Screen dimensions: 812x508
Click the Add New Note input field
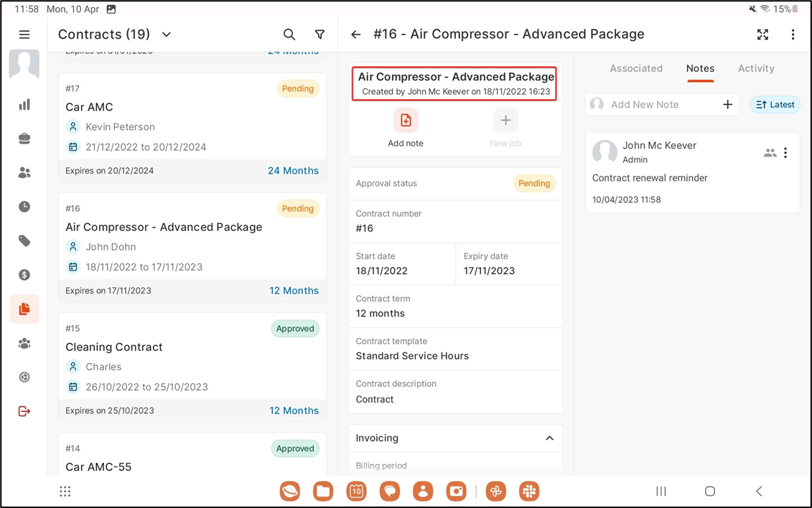tap(661, 105)
